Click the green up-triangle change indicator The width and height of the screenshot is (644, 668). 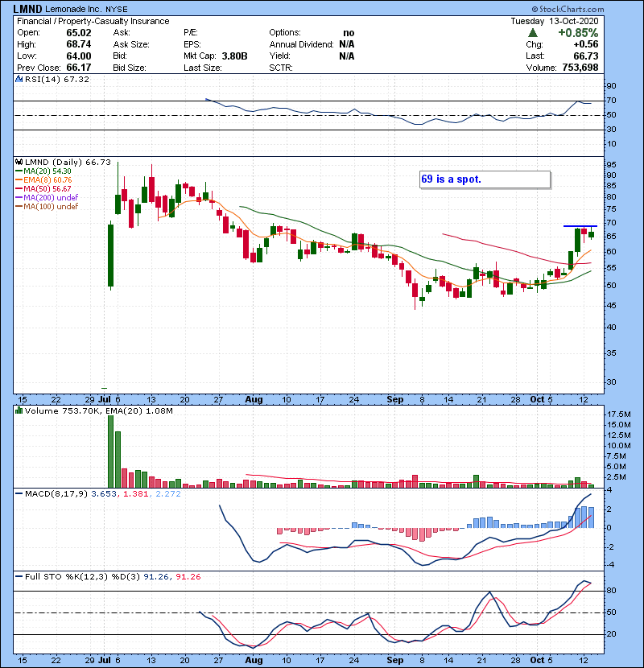532,33
